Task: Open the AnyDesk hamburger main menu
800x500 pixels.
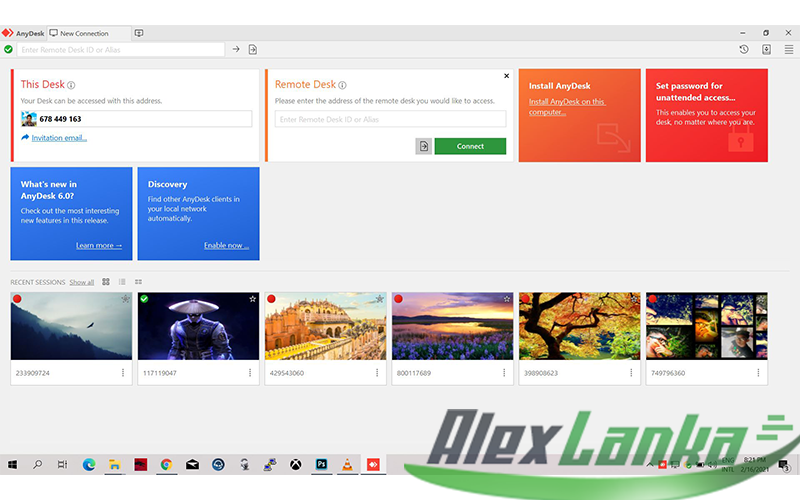Action: coord(788,49)
